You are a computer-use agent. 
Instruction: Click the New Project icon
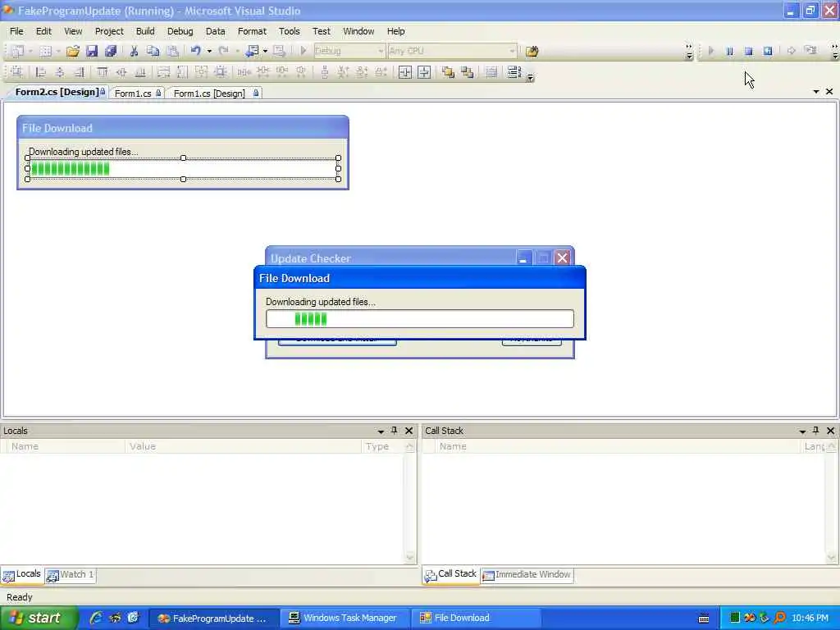click(18, 51)
